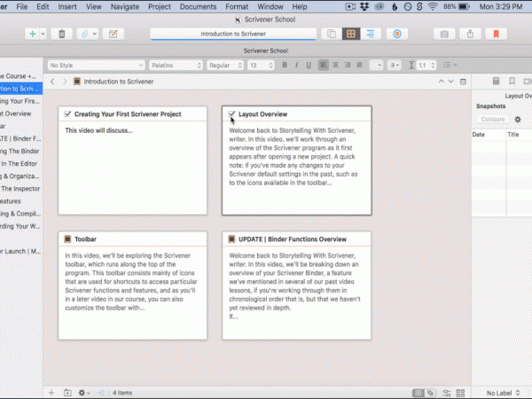
Task: Click the Bold formatting button
Action: tap(285, 65)
